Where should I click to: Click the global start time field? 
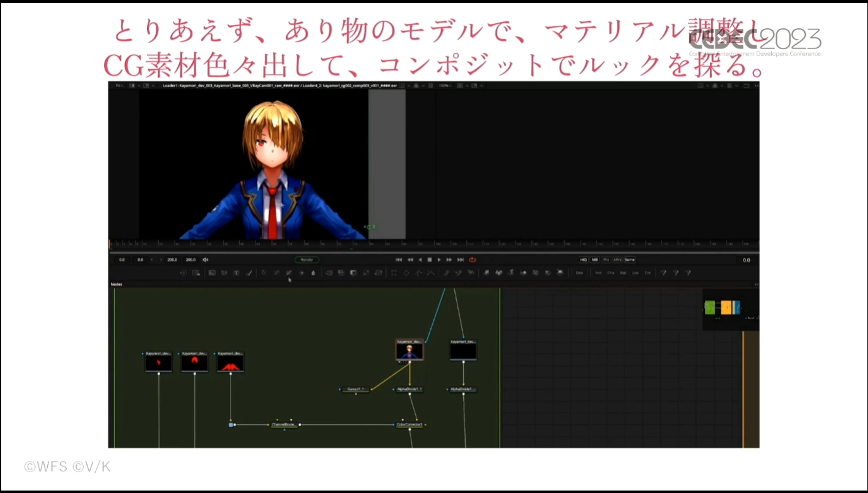coord(122,260)
